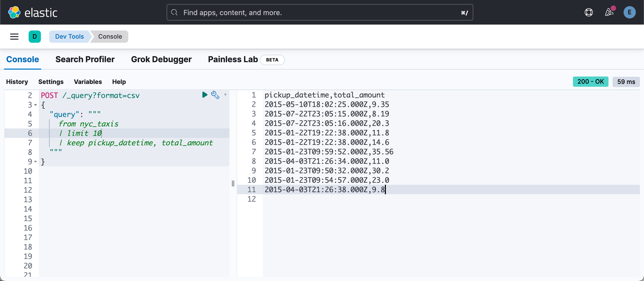This screenshot has height=281, width=644.
Task: Open the user profile avatar E
Action: [629, 12]
